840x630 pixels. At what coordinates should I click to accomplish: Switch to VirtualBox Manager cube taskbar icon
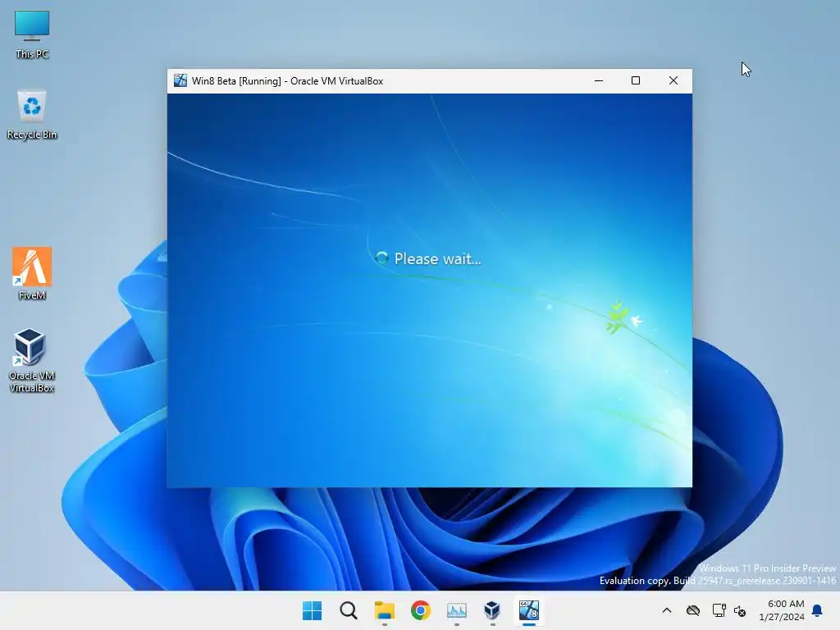(x=492, y=610)
